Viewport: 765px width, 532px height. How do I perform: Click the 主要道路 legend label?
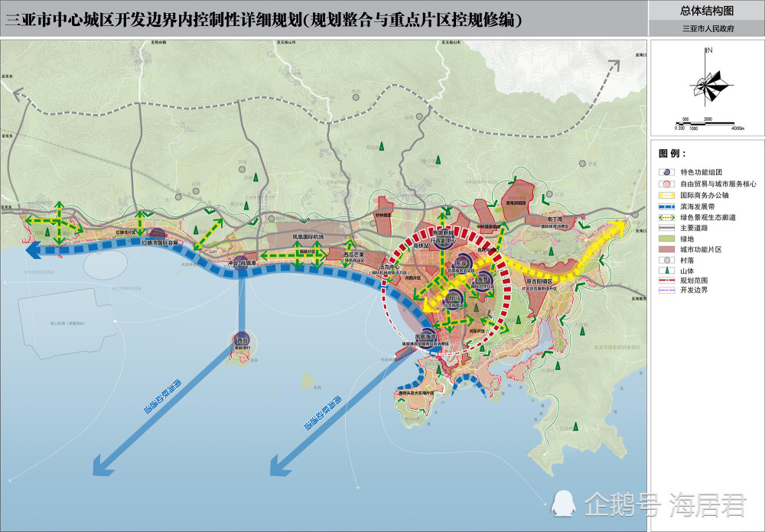pos(694,228)
